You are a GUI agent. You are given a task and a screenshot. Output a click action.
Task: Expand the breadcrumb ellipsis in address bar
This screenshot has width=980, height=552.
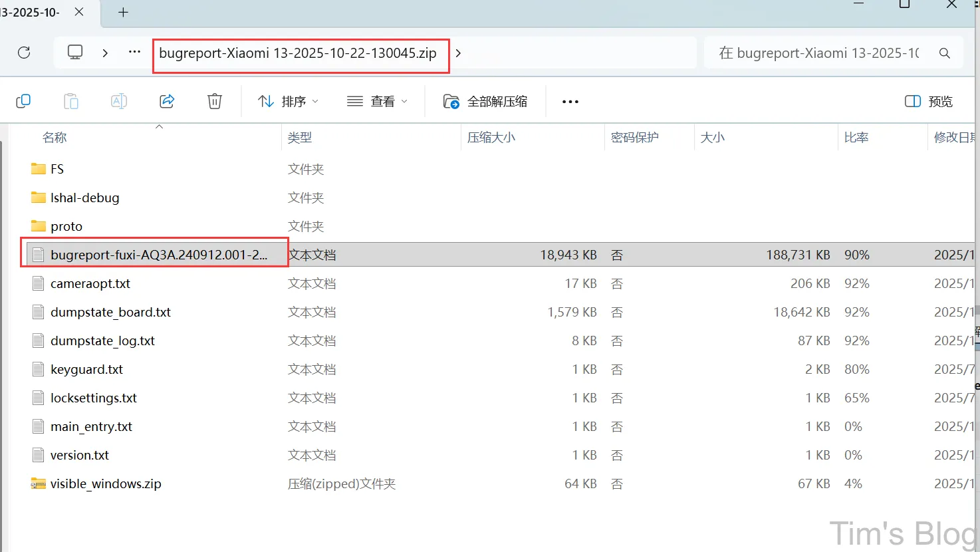point(134,52)
